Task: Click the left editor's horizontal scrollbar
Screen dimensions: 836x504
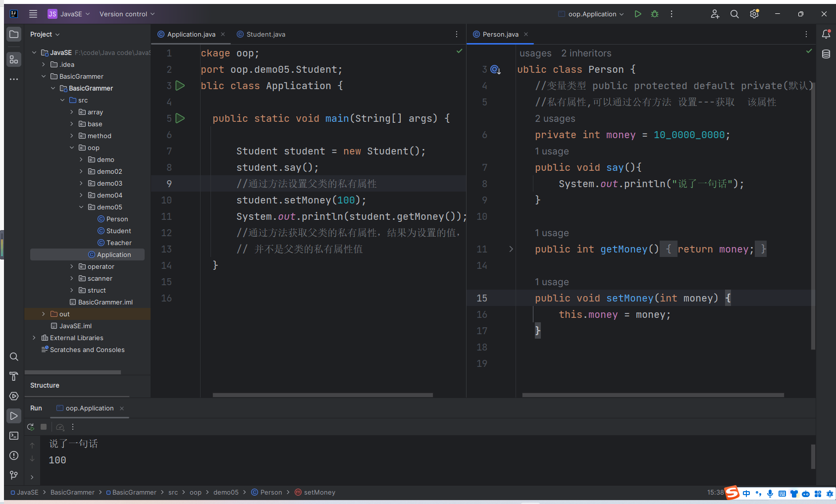Action: pos(322,395)
